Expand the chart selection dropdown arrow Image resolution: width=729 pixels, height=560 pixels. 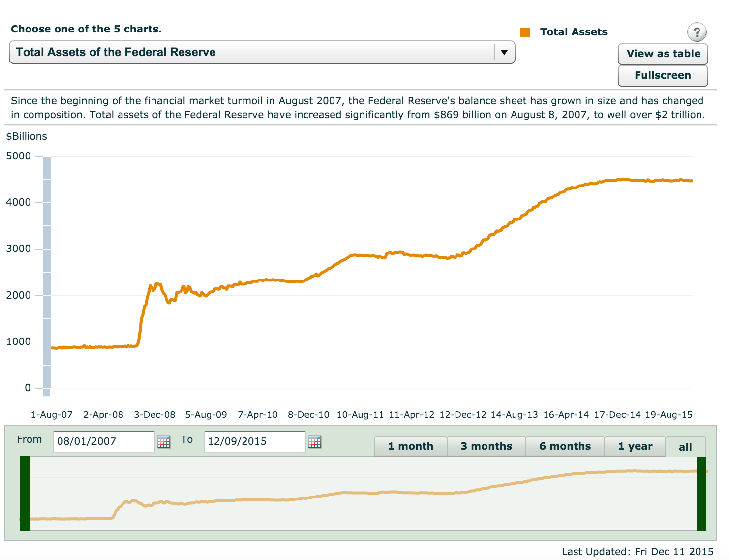[504, 52]
